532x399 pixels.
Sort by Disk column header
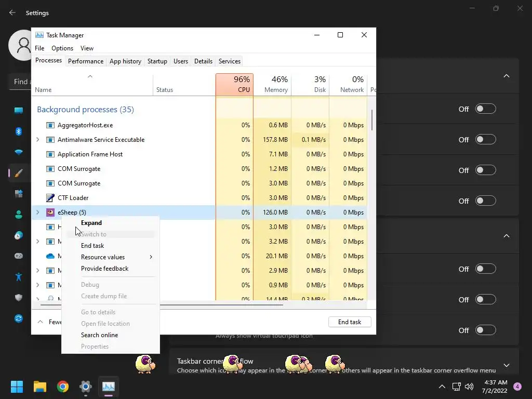[x=311, y=85]
